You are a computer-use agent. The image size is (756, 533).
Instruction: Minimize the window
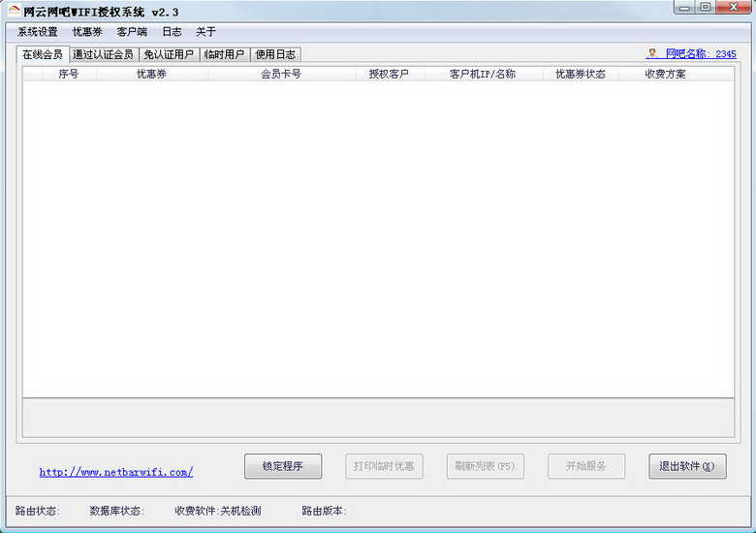[x=684, y=7]
